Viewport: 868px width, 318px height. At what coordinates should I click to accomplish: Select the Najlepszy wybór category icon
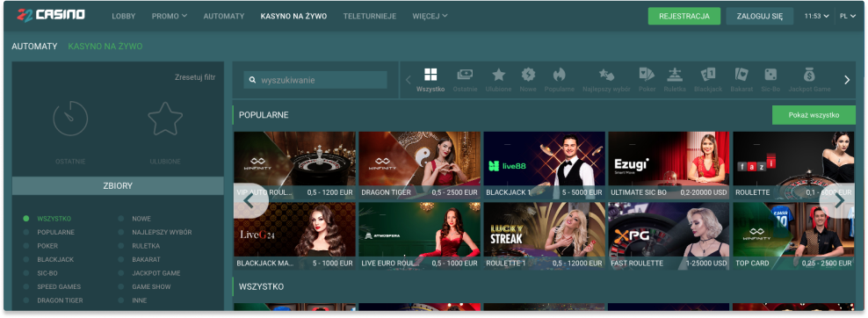click(606, 75)
